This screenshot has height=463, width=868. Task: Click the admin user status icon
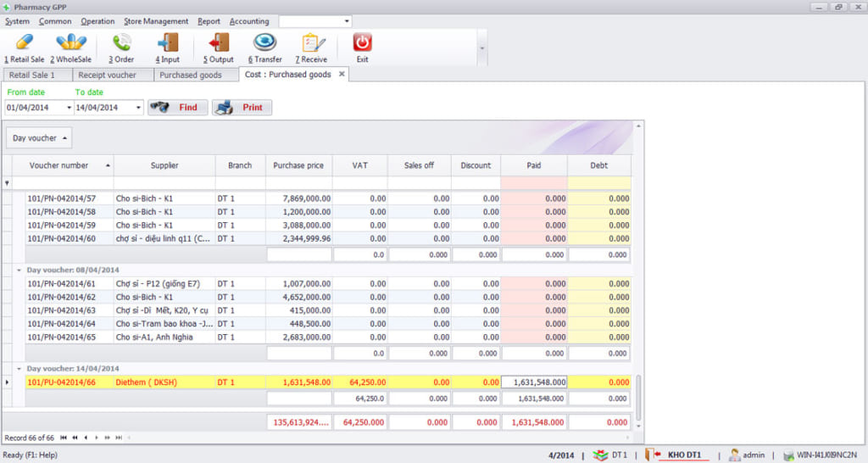pyautogui.click(x=735, y=455)
